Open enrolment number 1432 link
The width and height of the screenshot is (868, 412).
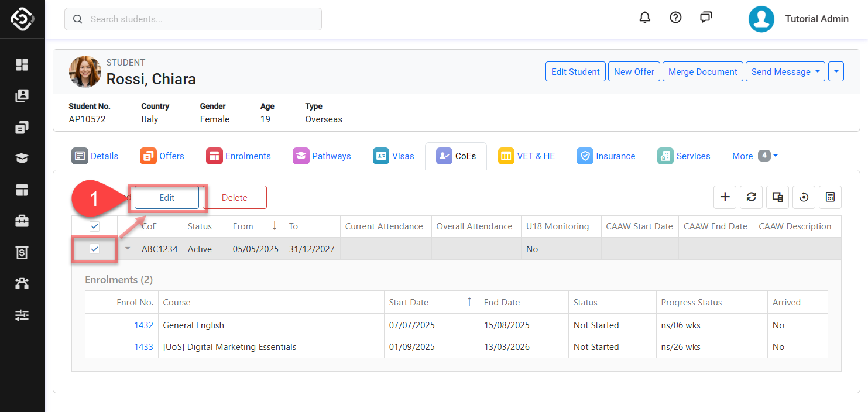pos(143,325)
